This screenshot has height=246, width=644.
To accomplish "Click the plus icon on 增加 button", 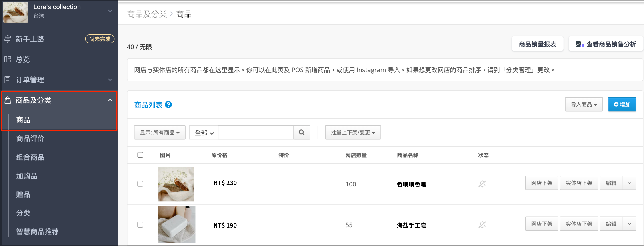I will point(616,104).
